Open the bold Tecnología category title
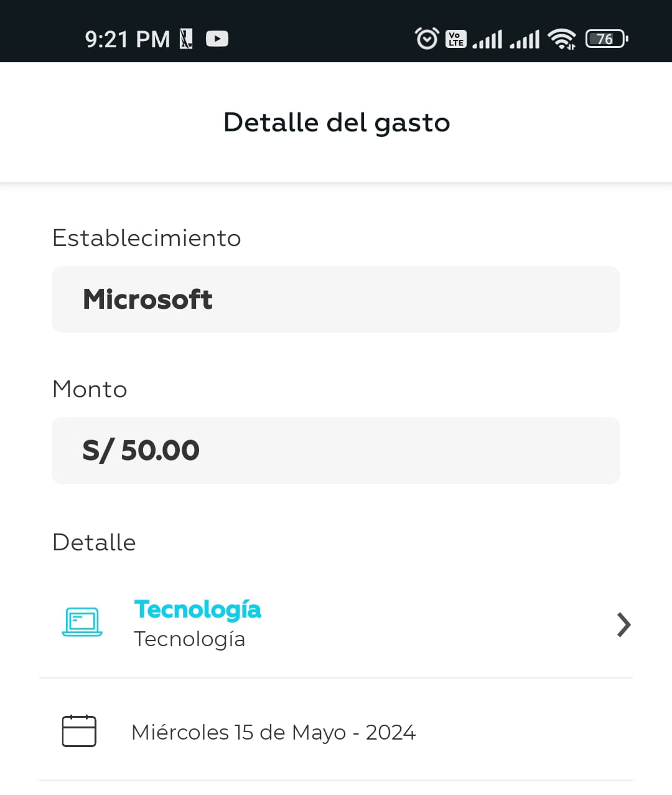 pyautogui.click(x=197, y=609)
